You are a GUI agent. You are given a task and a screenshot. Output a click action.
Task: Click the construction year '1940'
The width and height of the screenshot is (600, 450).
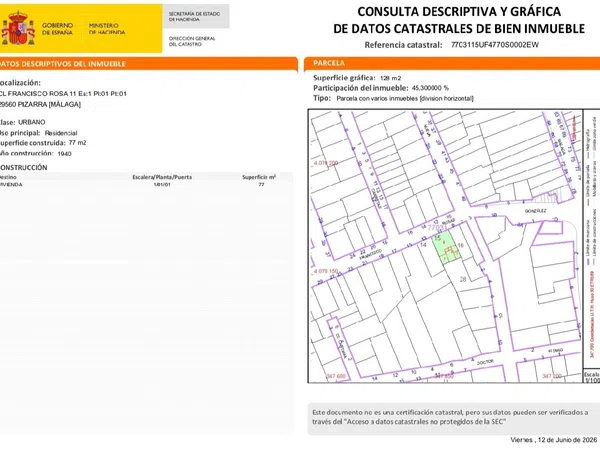[64, 154]
